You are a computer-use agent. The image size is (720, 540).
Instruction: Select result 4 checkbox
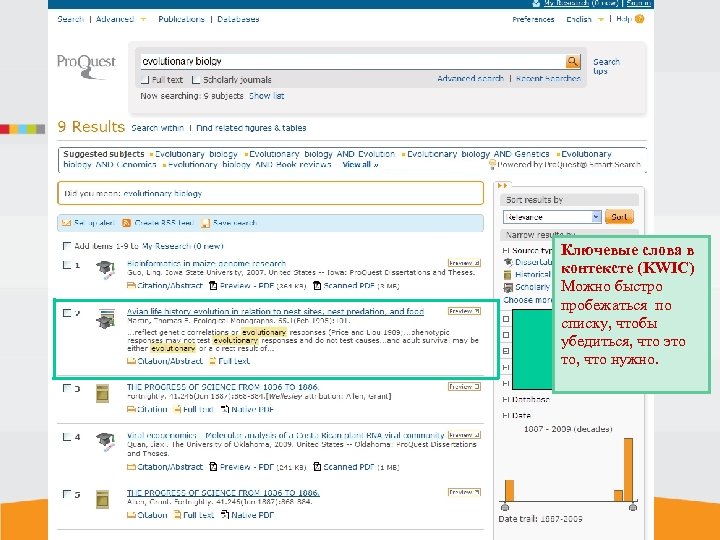click(67, 437)
